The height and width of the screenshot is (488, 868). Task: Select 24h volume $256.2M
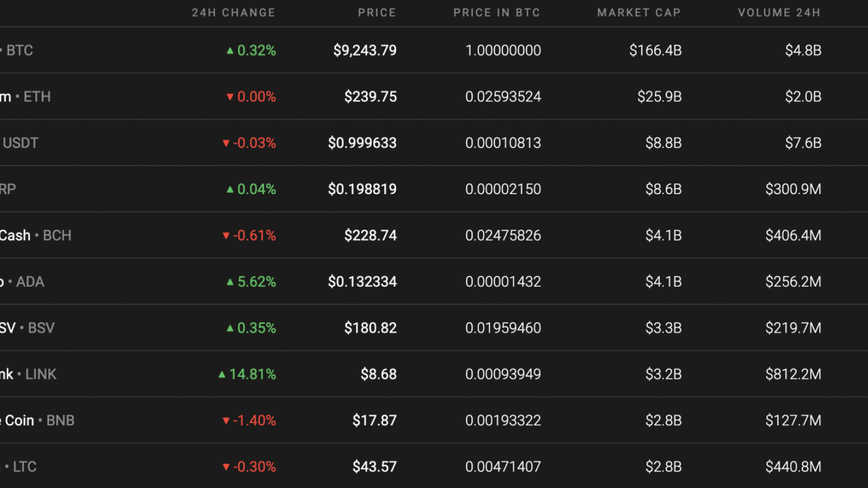(x=793, y=282)
